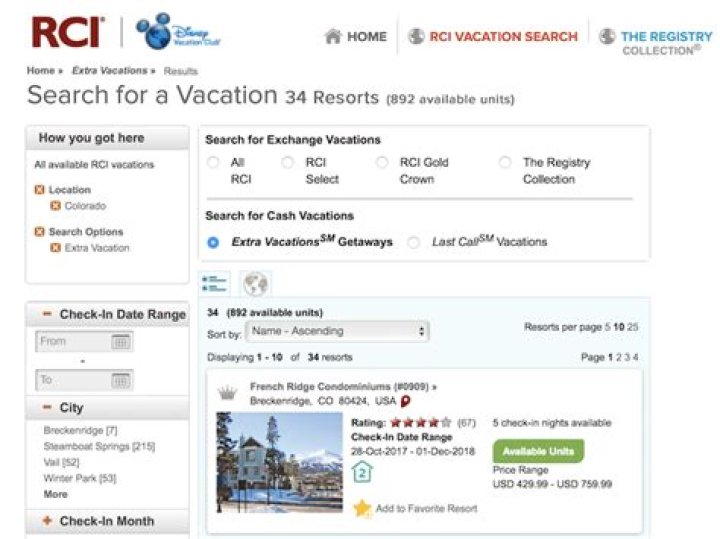Open the To date calendar picker
720x539 pixels.
[120, 380]
